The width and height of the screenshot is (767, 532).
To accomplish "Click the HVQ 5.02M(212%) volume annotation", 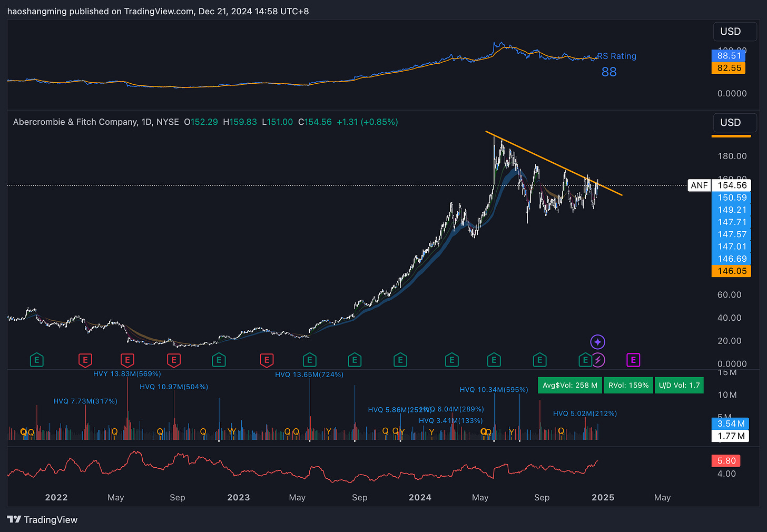I will (585, 413).
